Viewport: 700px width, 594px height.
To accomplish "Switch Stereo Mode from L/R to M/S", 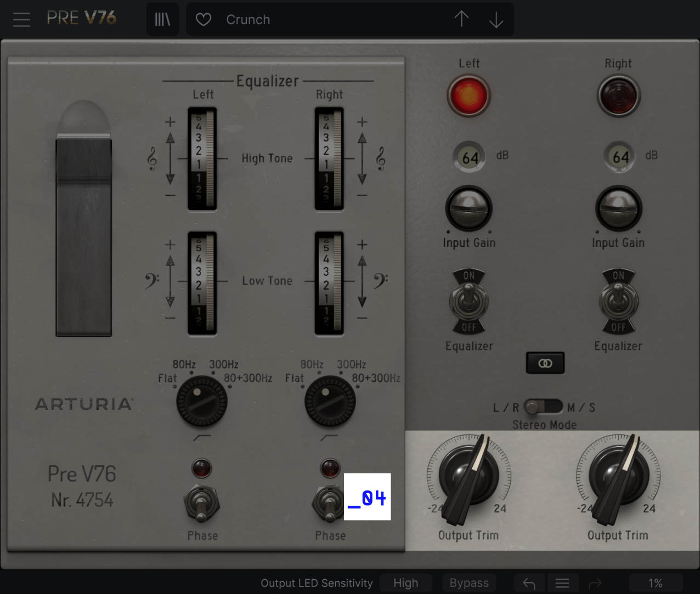I will click(x=553, y=407).
